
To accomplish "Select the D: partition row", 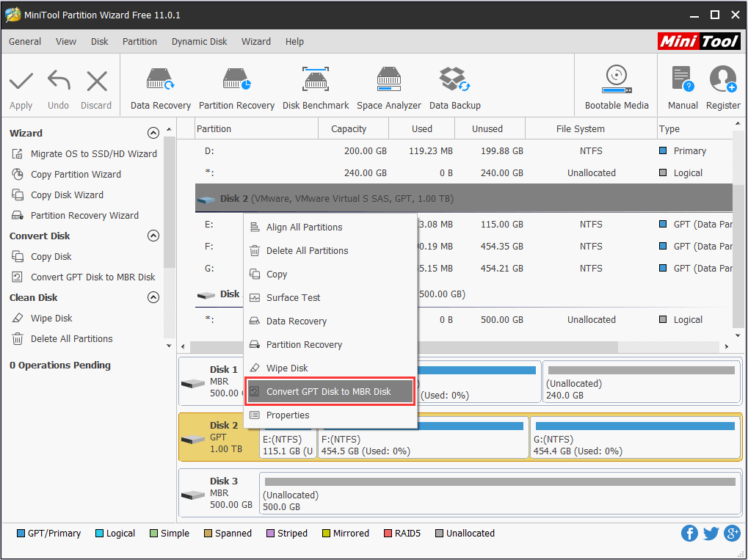I will pyautogui.click(x=464, y=150).
